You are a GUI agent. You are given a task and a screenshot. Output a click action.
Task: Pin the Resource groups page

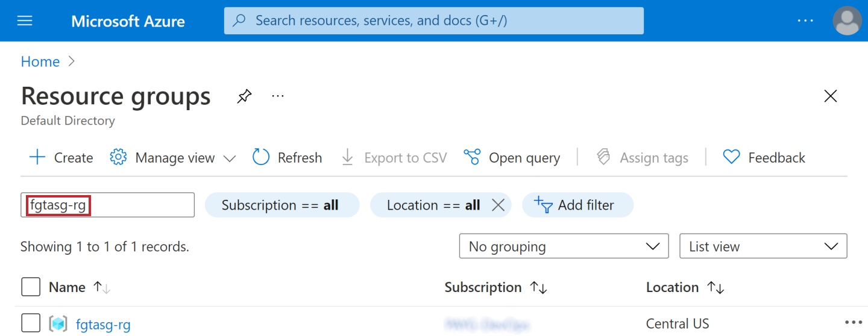coord(244,96)
